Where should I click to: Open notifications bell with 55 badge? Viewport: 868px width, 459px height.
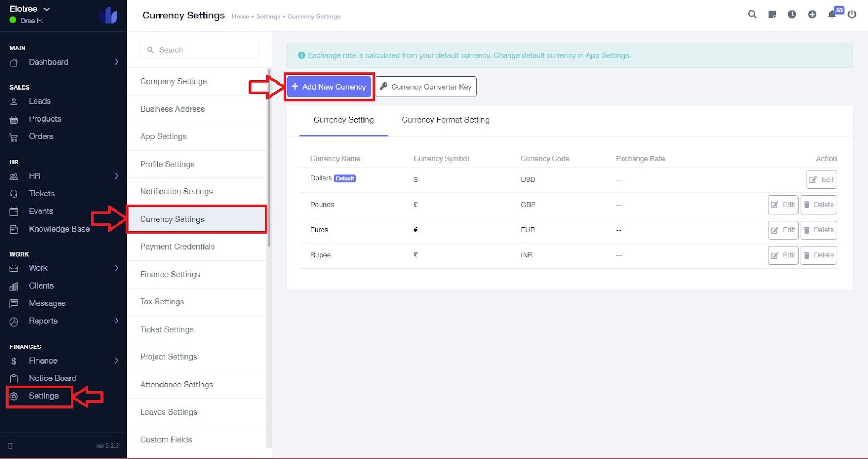pos(833,14)
